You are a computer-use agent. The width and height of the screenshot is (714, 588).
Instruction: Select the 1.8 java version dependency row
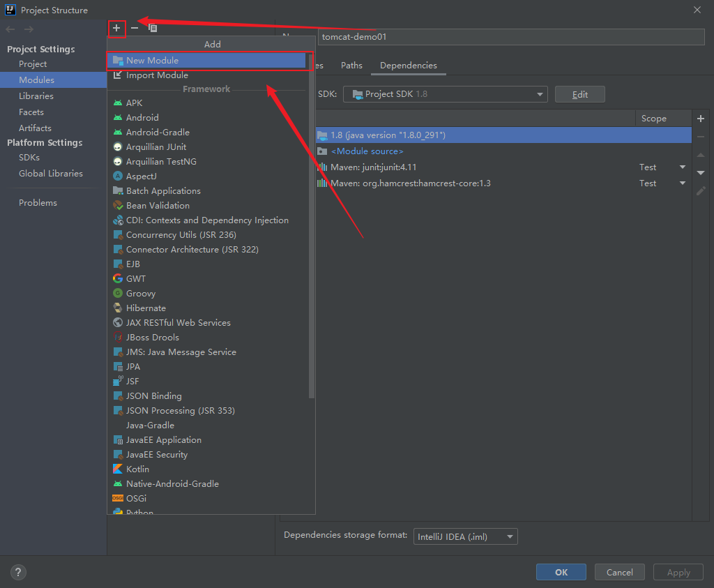[503, 135]
